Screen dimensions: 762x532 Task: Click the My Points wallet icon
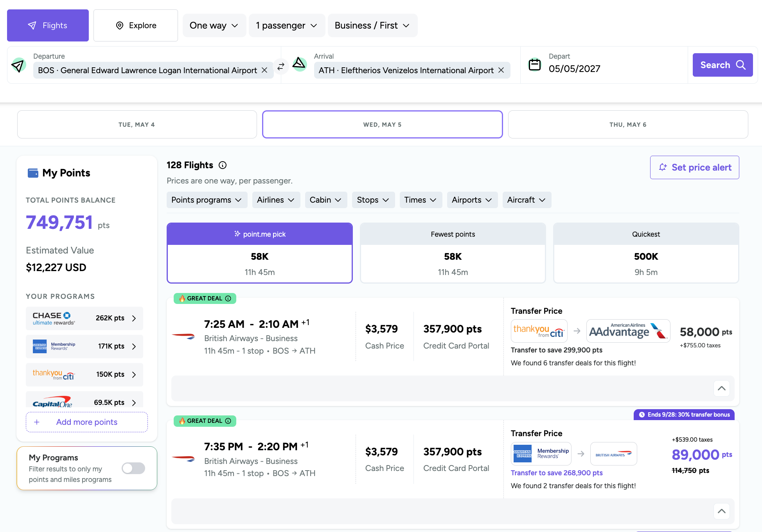(x=33, y=173)
